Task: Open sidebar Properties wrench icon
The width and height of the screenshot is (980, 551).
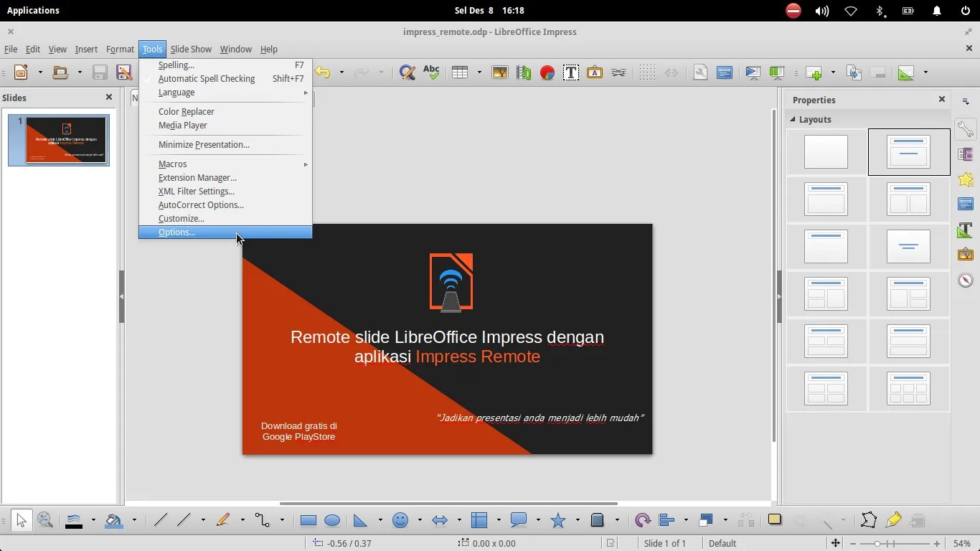Action: click(966, 129)
